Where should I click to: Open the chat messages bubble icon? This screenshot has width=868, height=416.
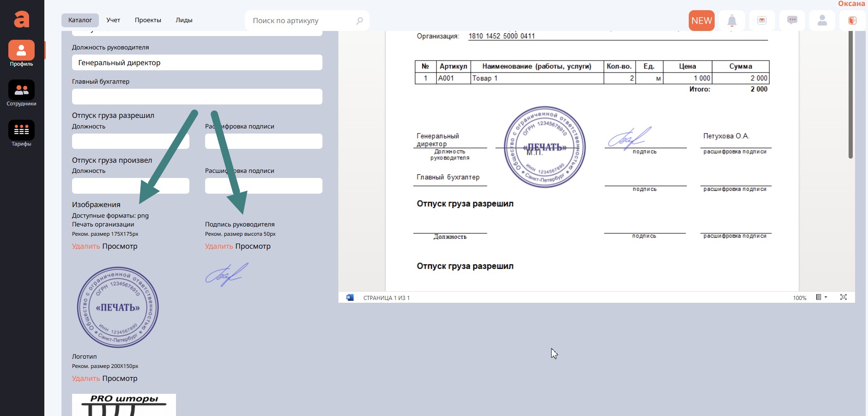pyautogui.click(x=792, y=21)
